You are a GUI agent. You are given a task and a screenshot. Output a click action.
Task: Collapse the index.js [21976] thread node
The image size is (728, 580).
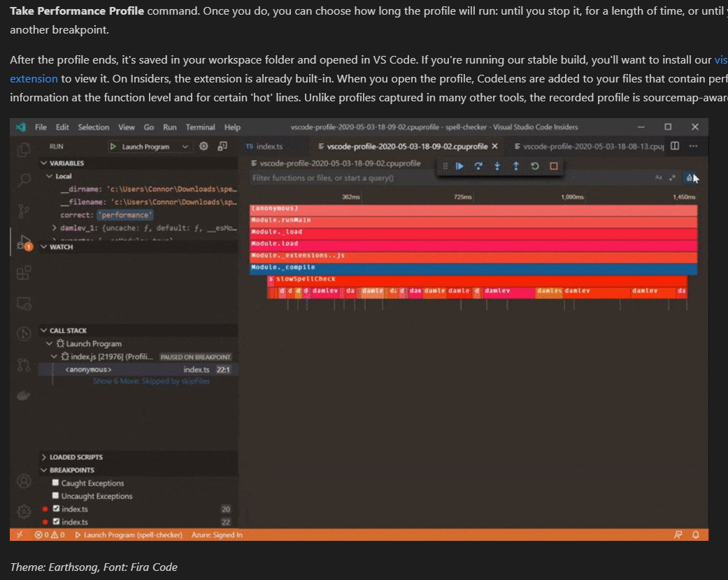(x=54, y=356)
